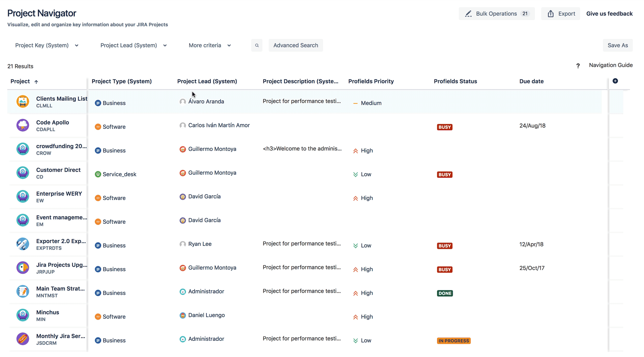Open the Minchus project name

tap(48, 313)
